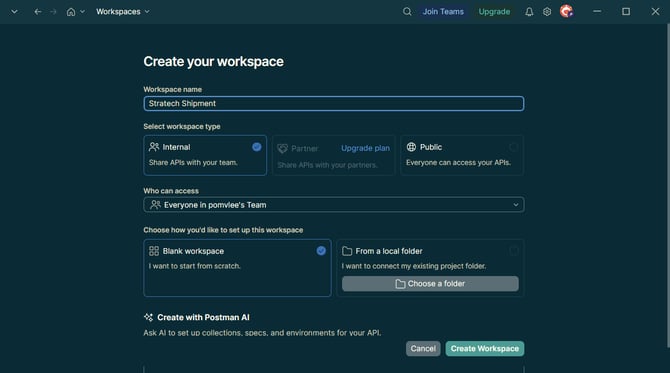Open notifications bell icon
The width and height of the screenshot is (670, 373).
tap(529, 12)
